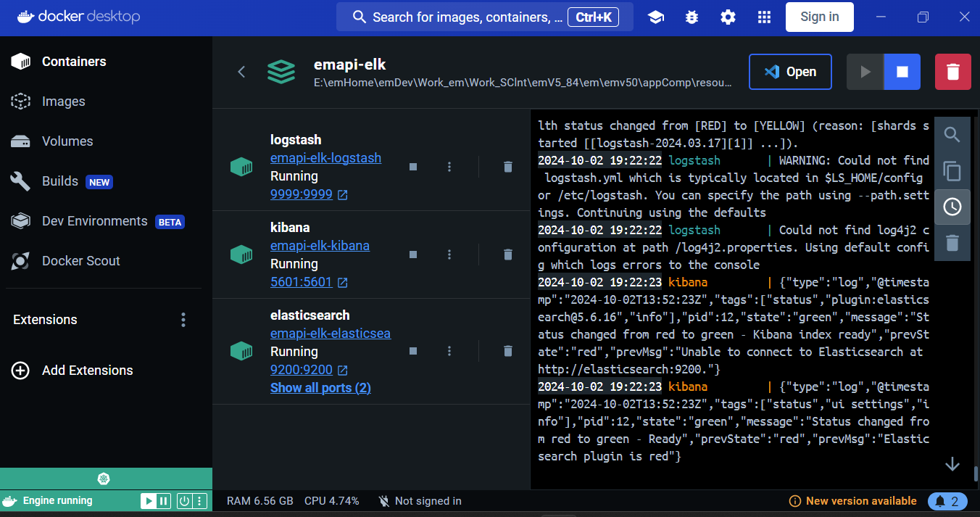Screen dimensions: 980x517
Task: Open the emapi-elk-kibana container link
Action: click(320, 246)
